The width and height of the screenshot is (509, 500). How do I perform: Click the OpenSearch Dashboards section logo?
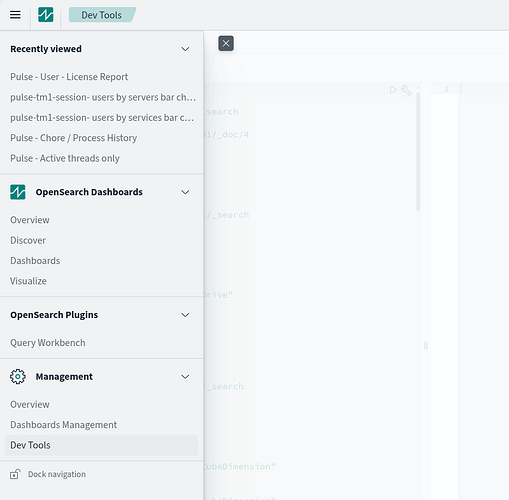[18, 192]
